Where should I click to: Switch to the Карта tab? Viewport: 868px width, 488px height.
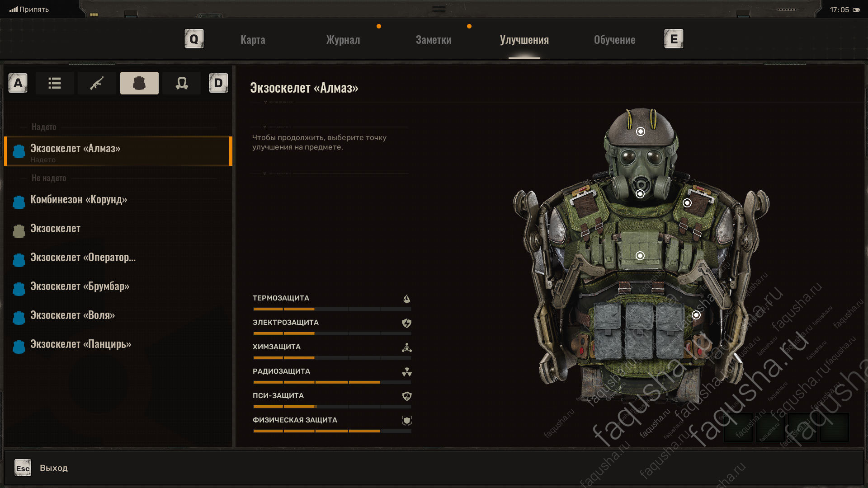(253, 40)
